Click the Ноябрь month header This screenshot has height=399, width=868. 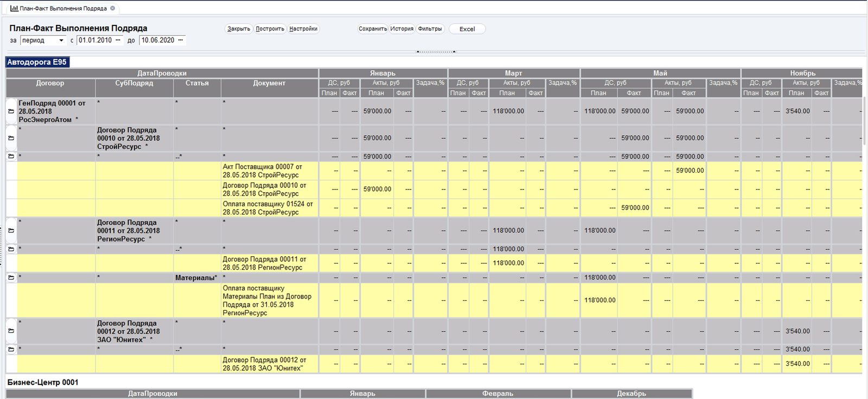pyautogui.click(x=802, y=73)
